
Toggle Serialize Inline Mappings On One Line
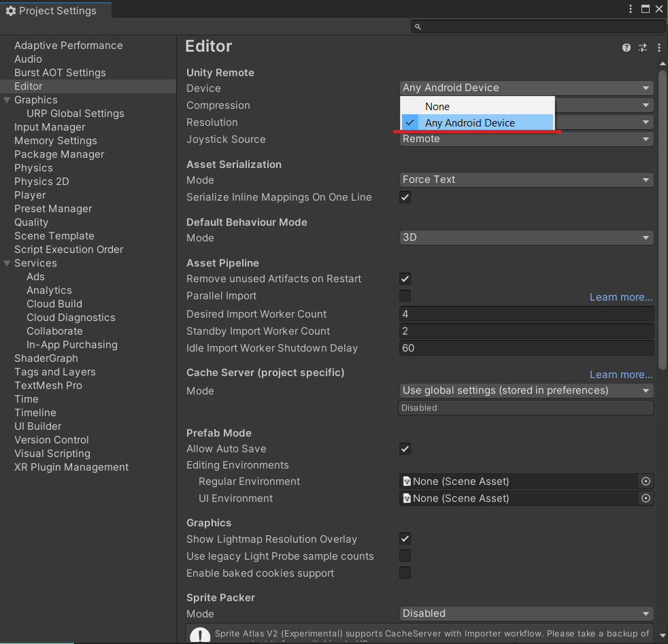pyautogui.click(x=405, y=197)
